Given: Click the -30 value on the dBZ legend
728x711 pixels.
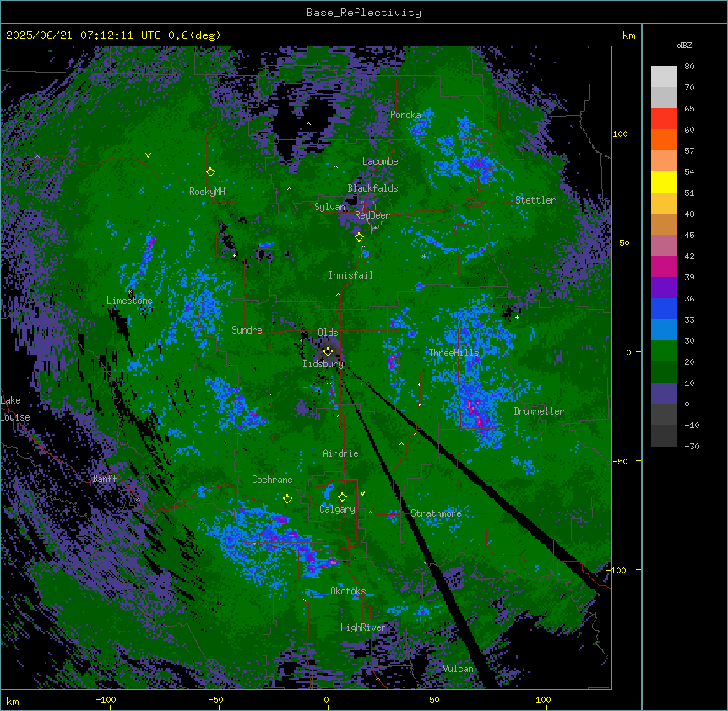Looking at the screenshot, I should point(692,446).
